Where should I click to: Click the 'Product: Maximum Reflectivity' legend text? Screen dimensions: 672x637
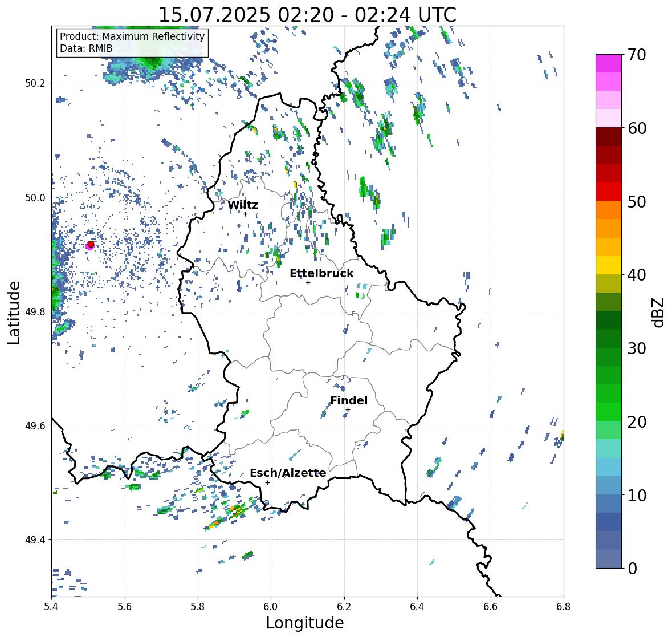coord(132,36)
